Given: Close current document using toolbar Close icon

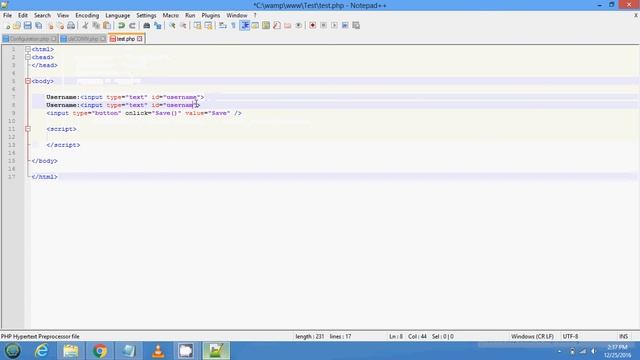Looking at the screenshot, I should pos(50,26).
